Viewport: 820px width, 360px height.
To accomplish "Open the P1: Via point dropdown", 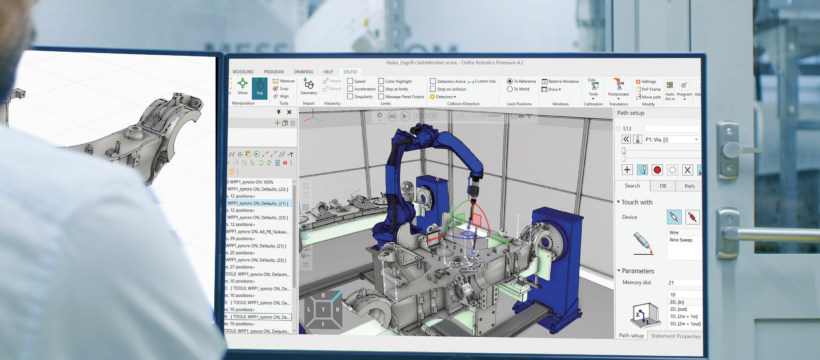I will pyautogui.click(x=671, y=140).
